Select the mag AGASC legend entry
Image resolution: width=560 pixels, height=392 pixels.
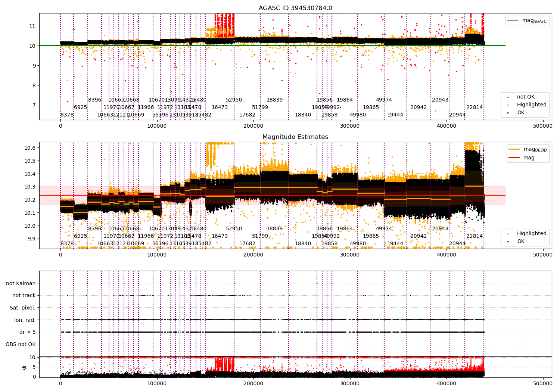pos(527,21)
